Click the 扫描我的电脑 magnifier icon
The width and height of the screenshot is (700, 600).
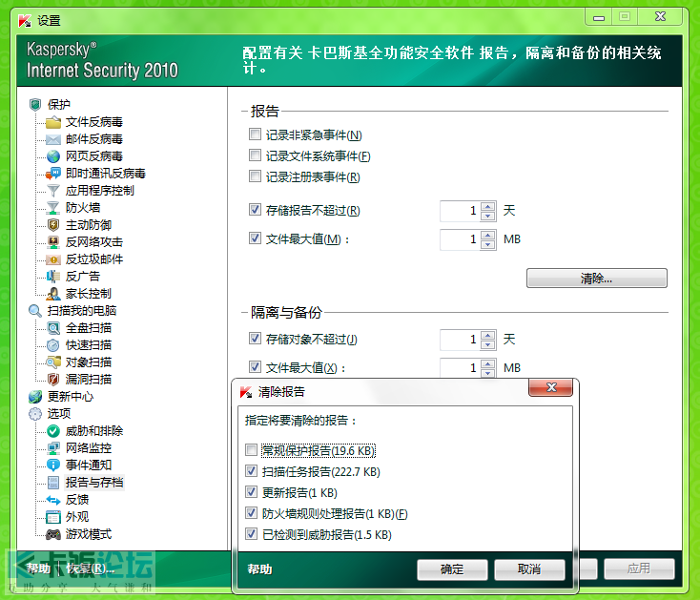[35, 311]
